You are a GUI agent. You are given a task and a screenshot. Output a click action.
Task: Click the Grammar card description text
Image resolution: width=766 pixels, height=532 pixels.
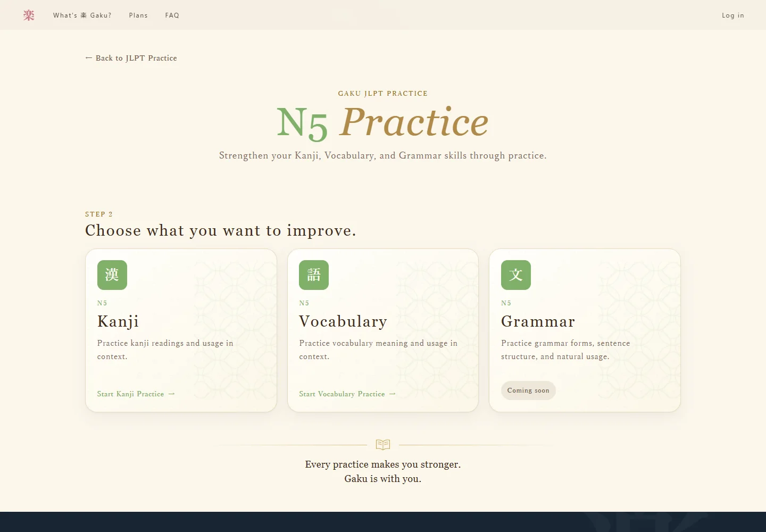565,350
